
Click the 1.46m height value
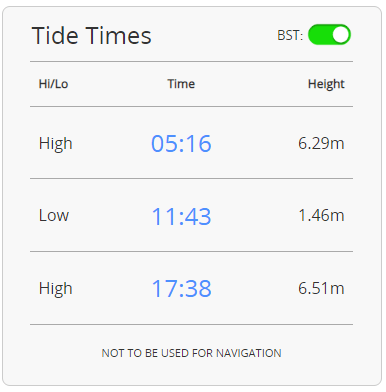click(x=321, y=215)
